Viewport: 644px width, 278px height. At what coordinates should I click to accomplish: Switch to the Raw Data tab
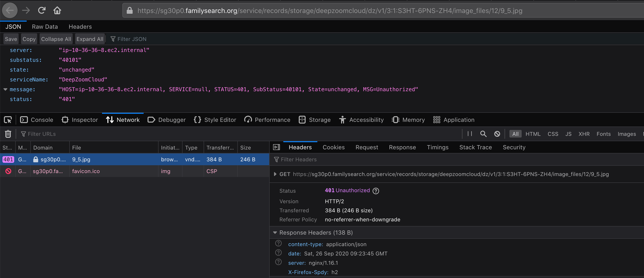tap(45, 26)
